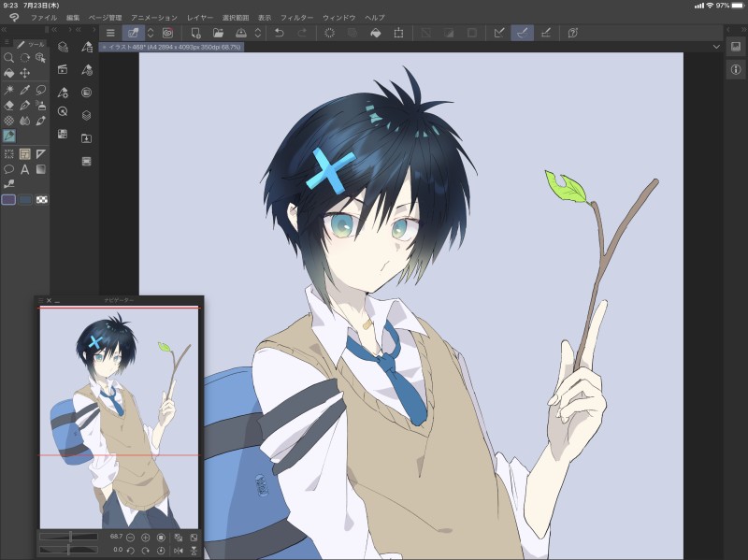Expand the stepper beside CLIP STUDIO button

(x=151, y=33)
